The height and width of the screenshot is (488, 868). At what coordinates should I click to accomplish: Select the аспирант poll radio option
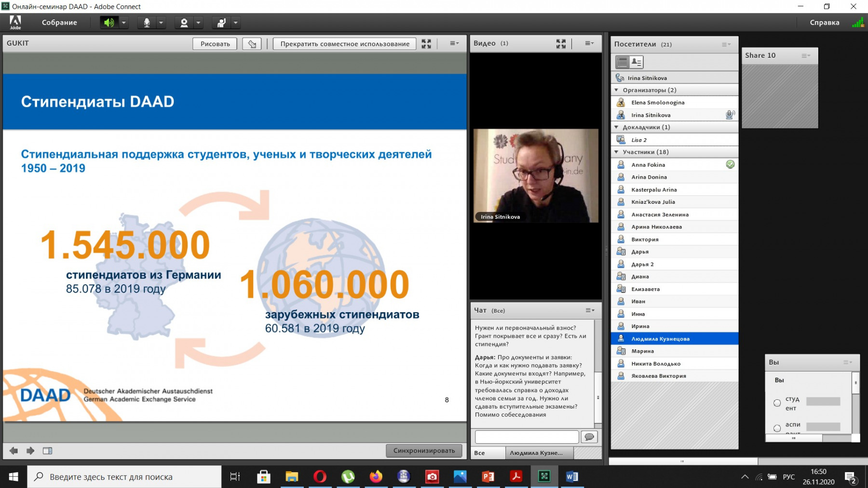(x=777, y=428)
